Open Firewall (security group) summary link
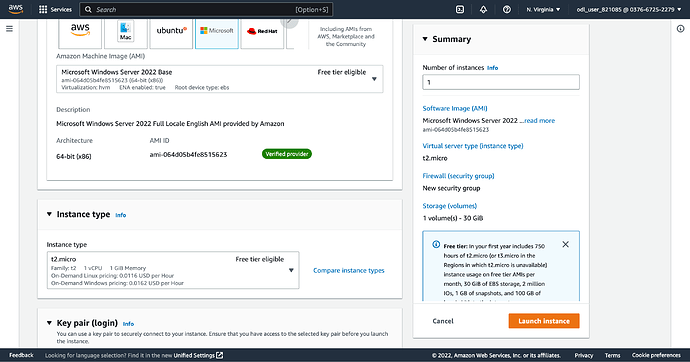 [x=459, y=176]
